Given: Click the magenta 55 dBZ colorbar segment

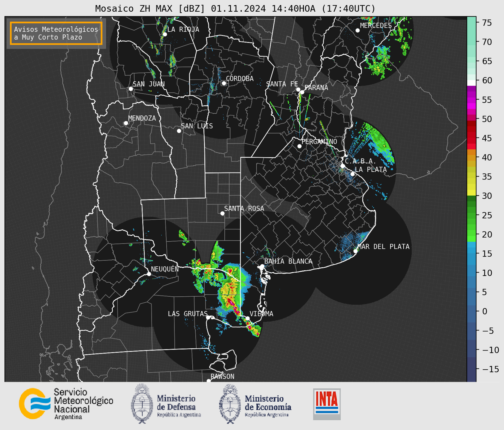Looking at the screenshot, I should click(x=471, y=100).
